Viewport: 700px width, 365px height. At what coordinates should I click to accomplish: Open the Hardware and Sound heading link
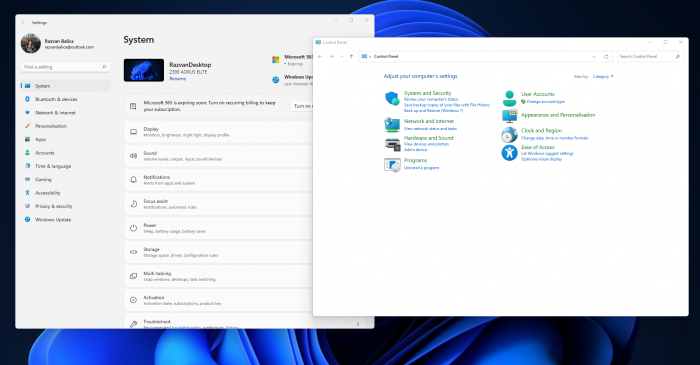(x=429, y=138)
